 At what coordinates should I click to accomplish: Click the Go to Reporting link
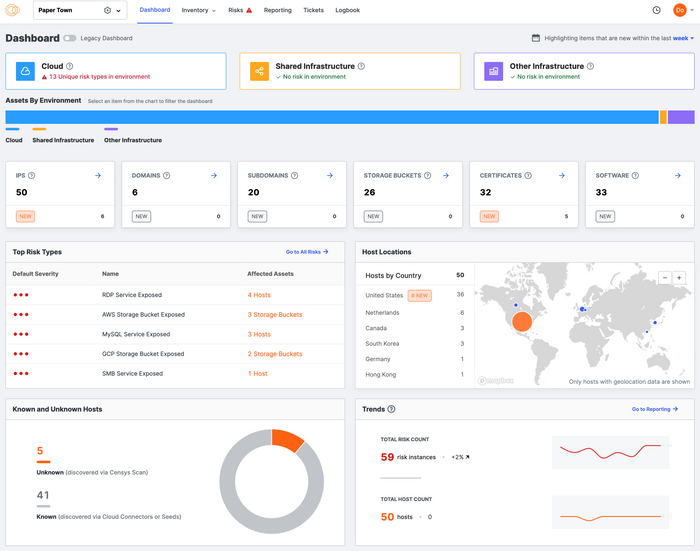coord(654,409)
